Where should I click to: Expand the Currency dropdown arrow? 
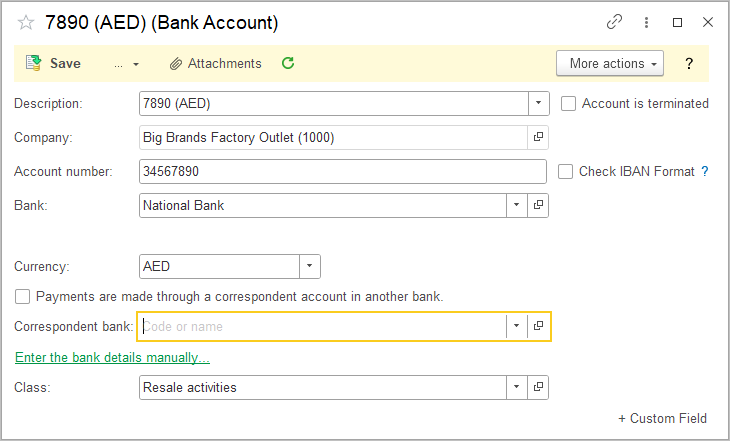(310, 267)
